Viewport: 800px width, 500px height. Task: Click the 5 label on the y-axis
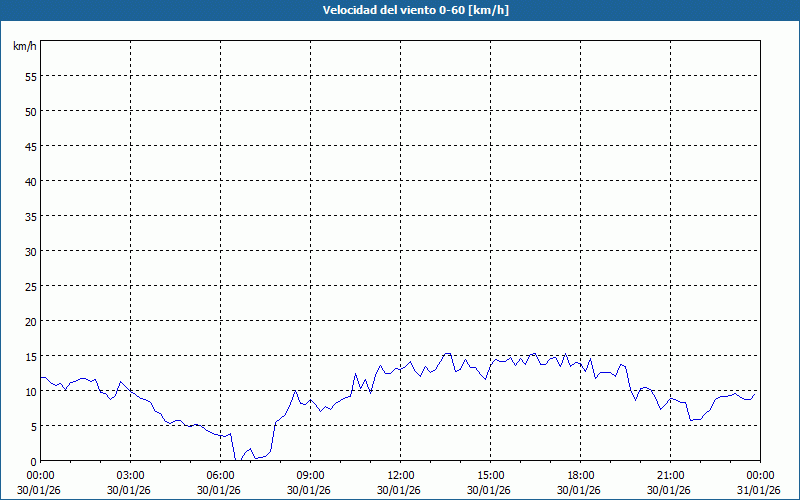33,426
